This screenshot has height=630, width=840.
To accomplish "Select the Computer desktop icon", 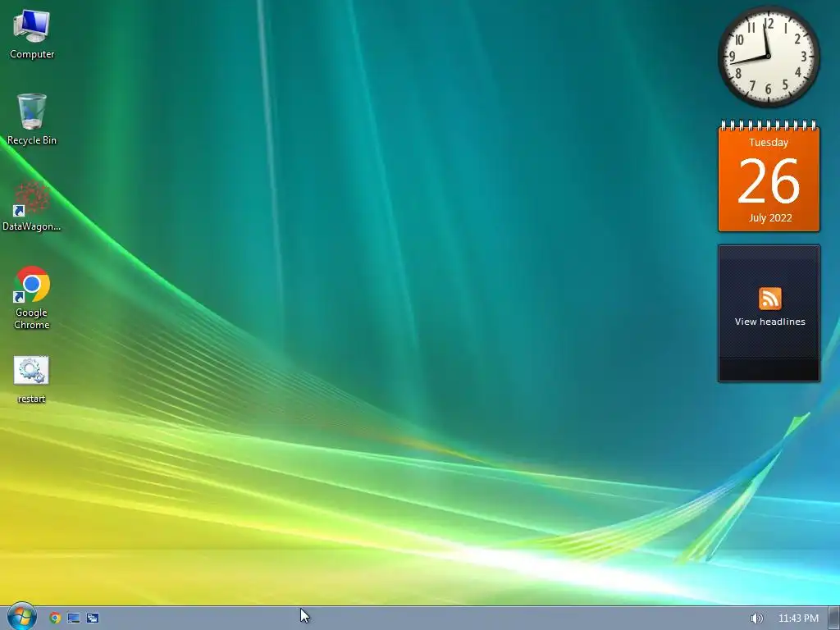I will (x=32, y=34).
